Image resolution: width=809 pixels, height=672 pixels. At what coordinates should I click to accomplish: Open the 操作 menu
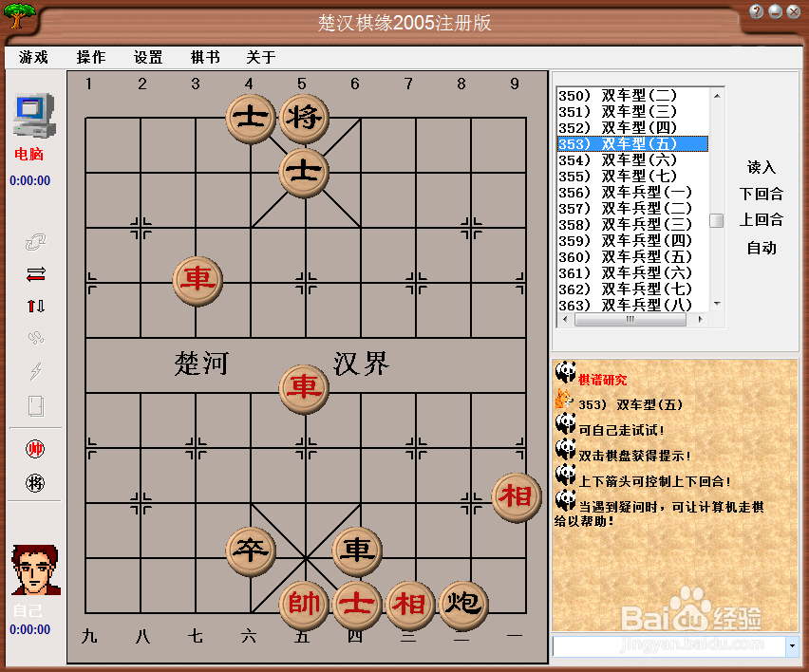click(91, 57)
